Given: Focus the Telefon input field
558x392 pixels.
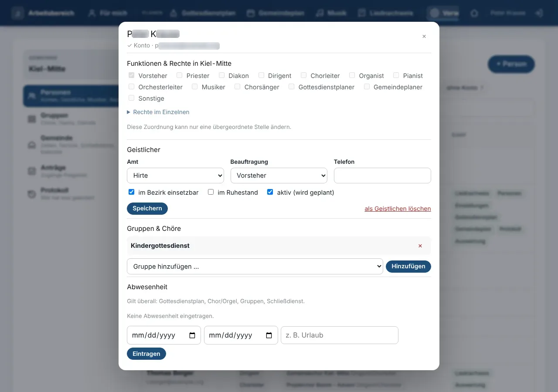Looking at the screenshot, I should point(382,176).
